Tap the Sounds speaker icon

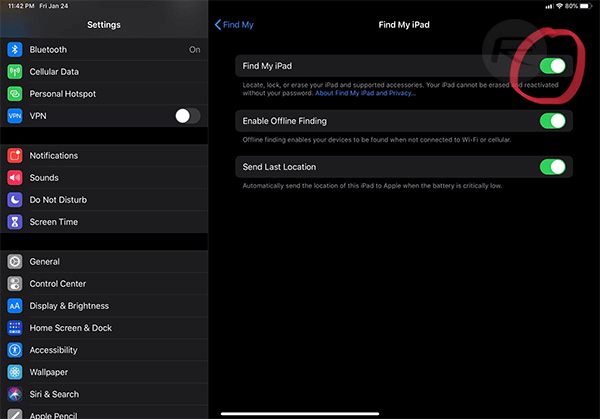15,178
